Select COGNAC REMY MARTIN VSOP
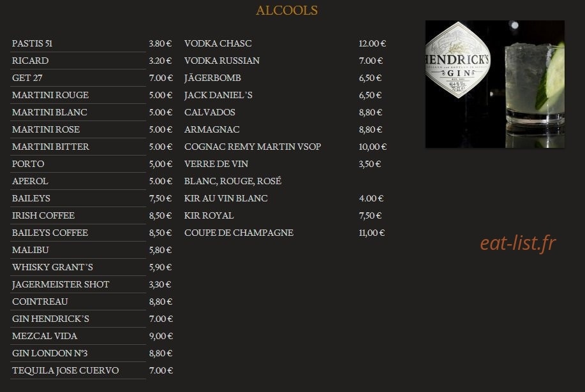This screenshot has width=585, height=392. click(253, 147)
